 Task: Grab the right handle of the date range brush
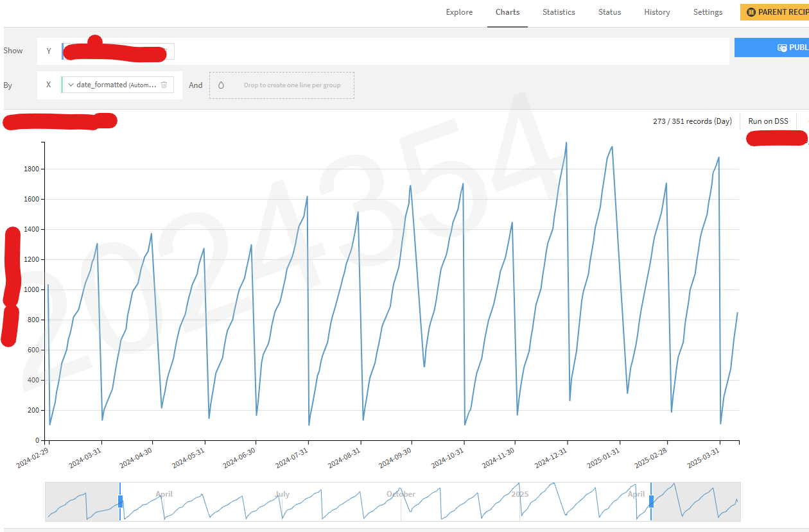651,501
